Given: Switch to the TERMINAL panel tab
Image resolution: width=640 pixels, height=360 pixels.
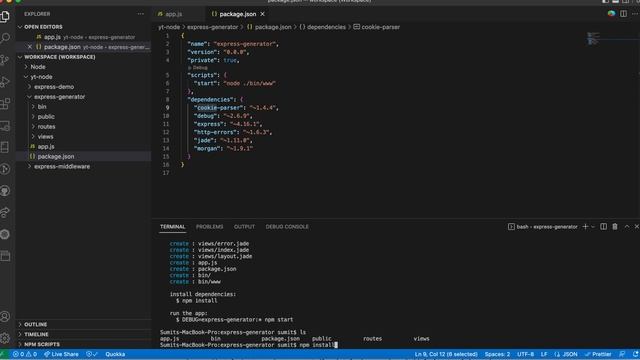Looking at the screenshot, I should pyautogui.click(x=173, y=227).
